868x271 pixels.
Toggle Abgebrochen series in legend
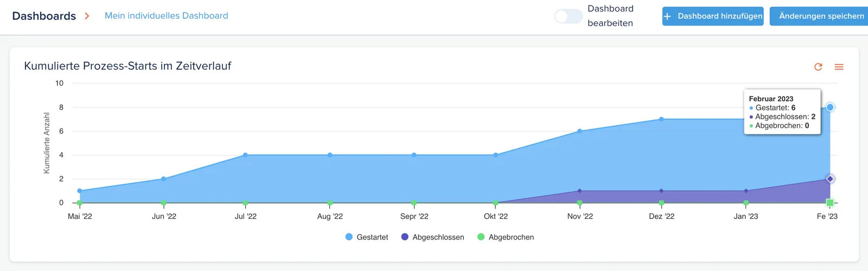(x=506, y=237)
